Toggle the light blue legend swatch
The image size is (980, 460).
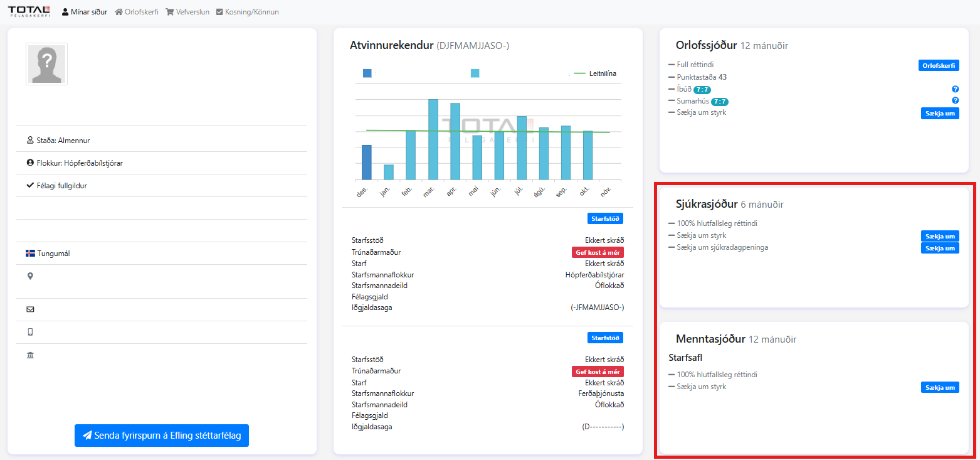tap(475, 73)
